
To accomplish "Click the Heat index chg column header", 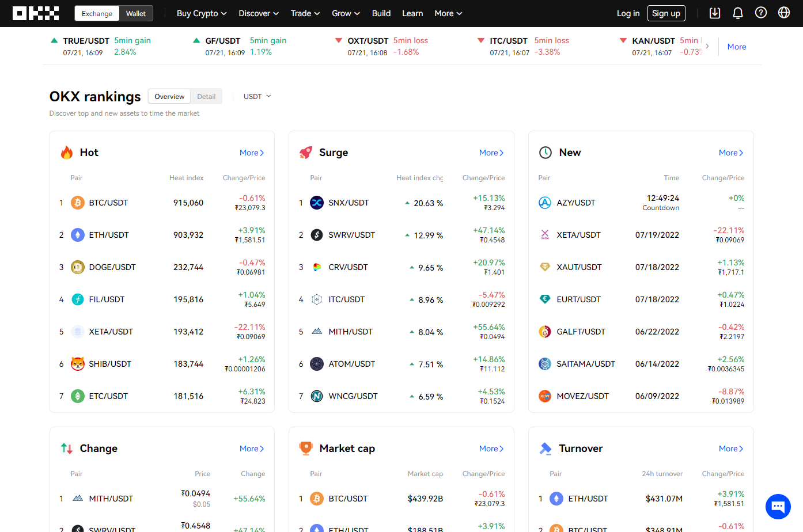I will coord(419,178).
